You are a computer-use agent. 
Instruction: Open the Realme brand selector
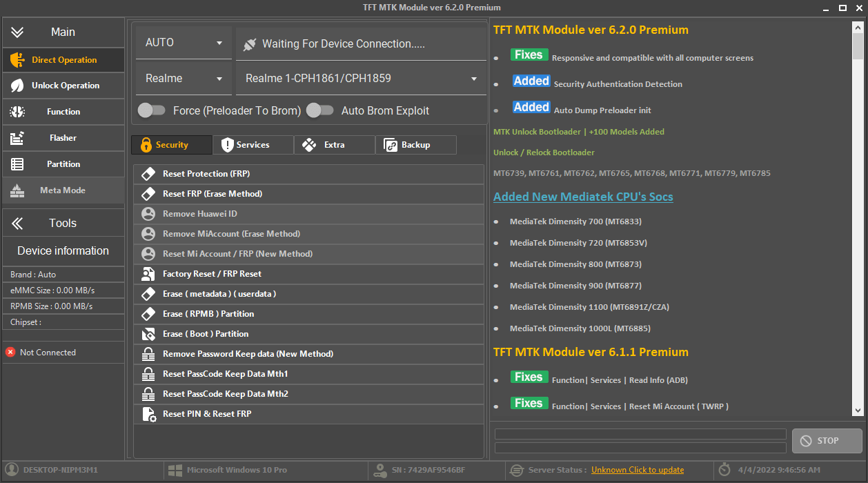(x=183, y=78)
